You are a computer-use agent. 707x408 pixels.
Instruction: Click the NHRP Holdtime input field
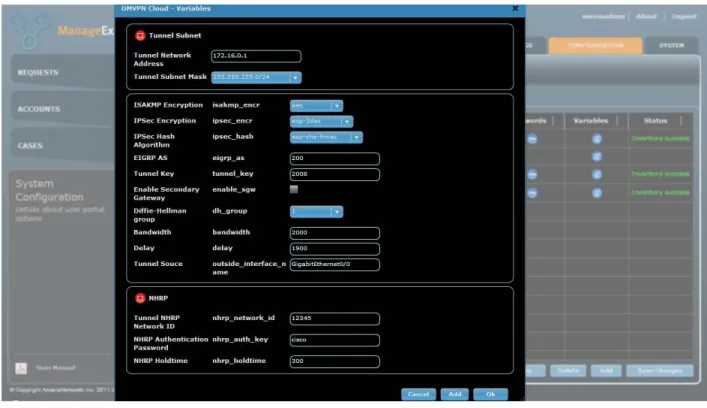335,362
